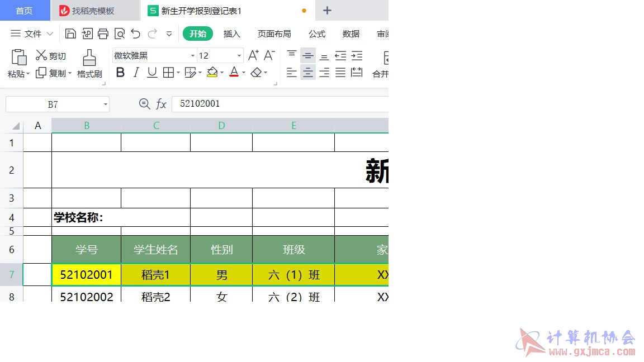Image resolution: width=644 pixels, height=362 pixels.
Task: Open the 数据 Data tab
Action: pos(351,34)
